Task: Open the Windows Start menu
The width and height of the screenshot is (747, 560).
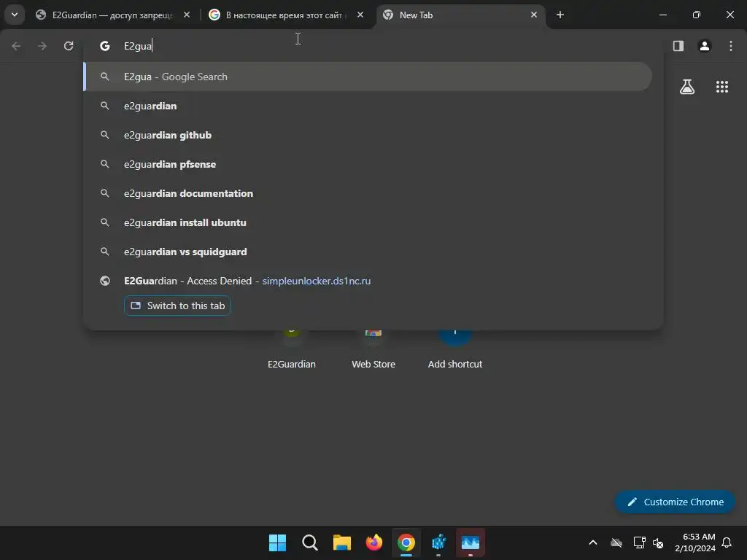Action: (x=277, y=542)
